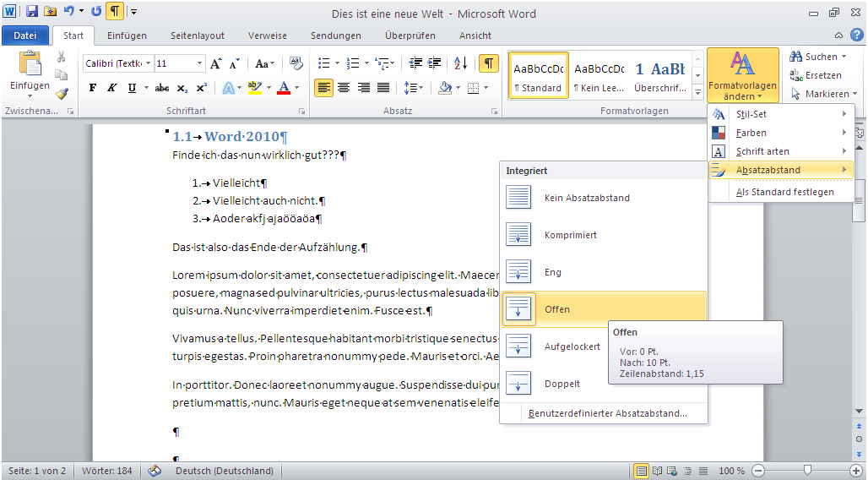Image resolution: width=868 pixels, height=480 pixels.
Task: Open bullet list dropdown arrow
Action: 337,63
